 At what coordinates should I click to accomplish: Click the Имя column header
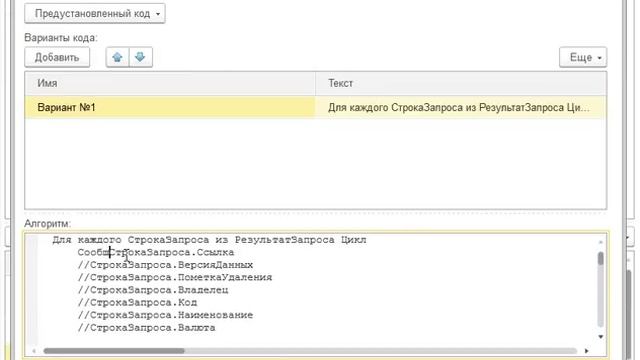click(170, 83)
